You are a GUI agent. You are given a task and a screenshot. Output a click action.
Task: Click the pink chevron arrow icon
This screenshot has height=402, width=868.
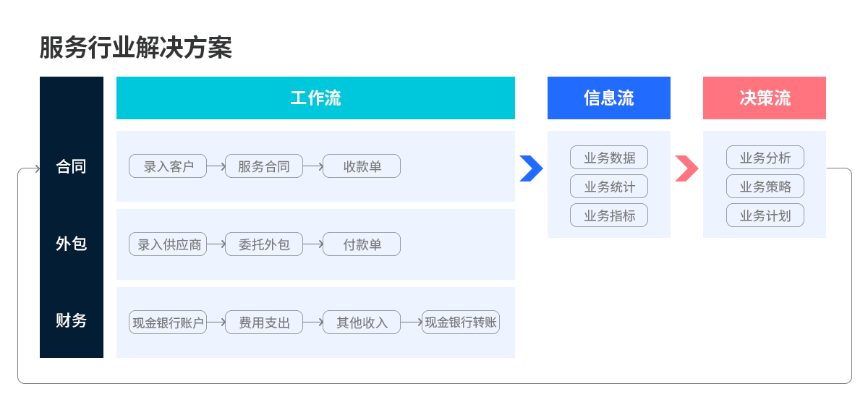click(x=686, y=168)
